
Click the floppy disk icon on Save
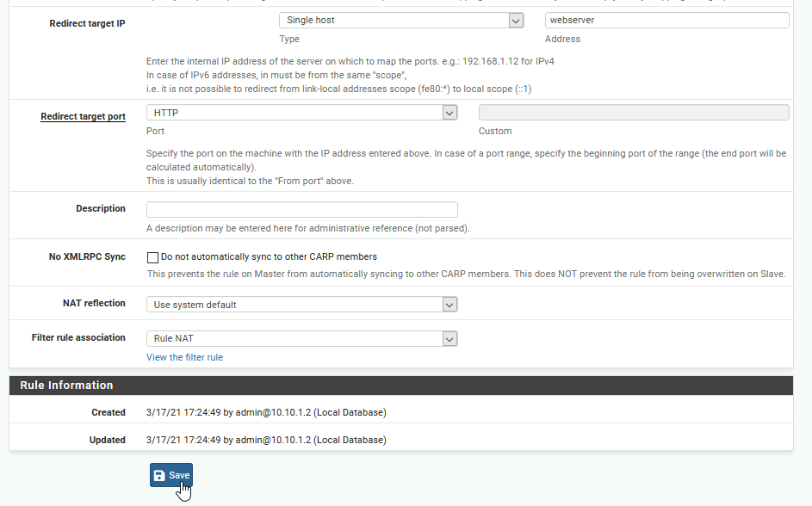pos(159,476)
